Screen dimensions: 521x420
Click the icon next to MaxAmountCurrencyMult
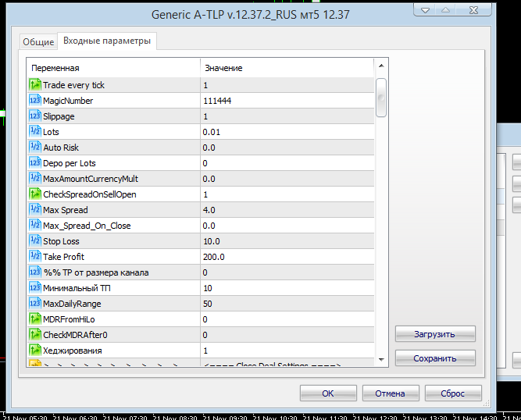[x=35, y=179]
